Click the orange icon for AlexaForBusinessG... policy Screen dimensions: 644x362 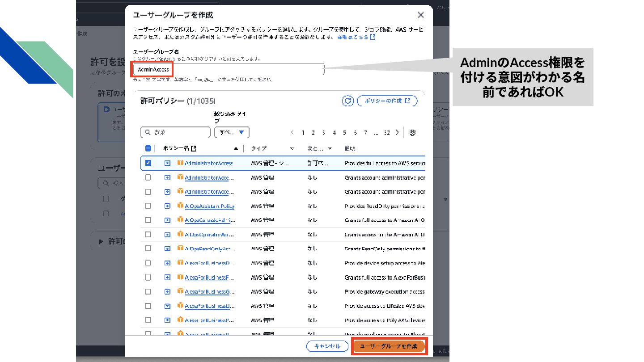[x=181, y=291]
